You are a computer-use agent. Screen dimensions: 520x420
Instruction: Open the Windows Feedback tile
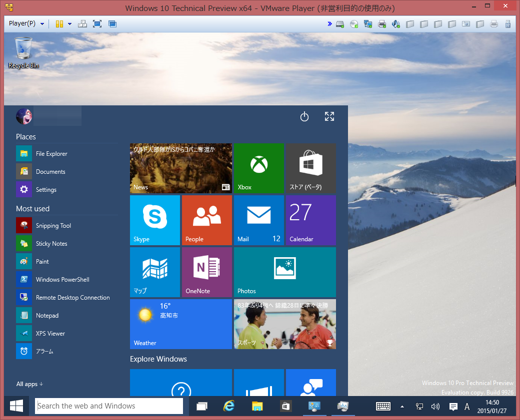point(310,383)
